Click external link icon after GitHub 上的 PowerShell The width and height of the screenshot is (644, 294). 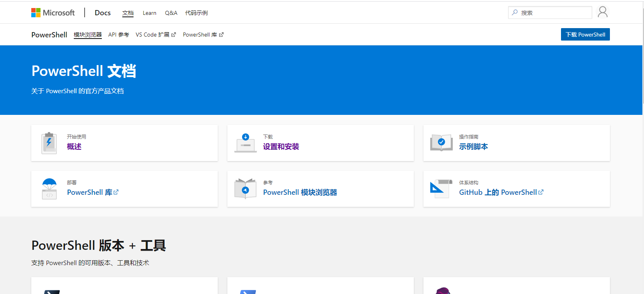[x=541, y=192]
